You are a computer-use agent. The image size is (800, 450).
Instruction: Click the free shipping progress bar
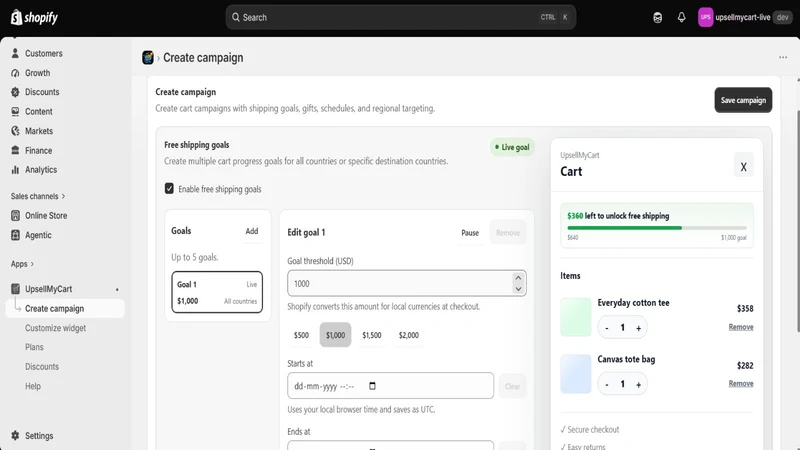click(657, 228)
